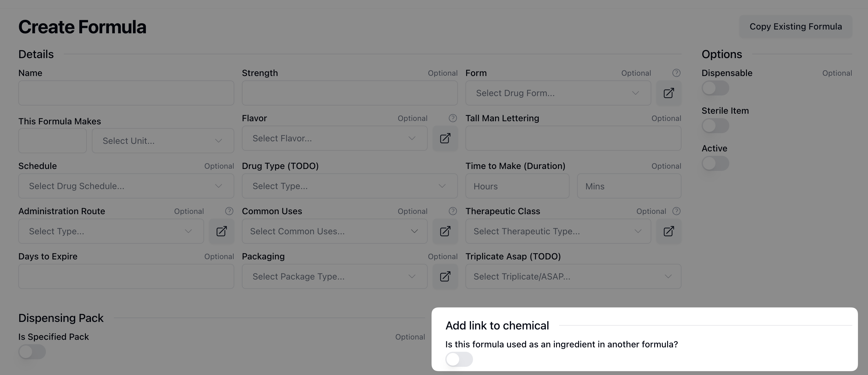The width and height of the screenshot is (868, 375).
Task: Expand the Select Unit dropdown
Action: pos(163,141)
